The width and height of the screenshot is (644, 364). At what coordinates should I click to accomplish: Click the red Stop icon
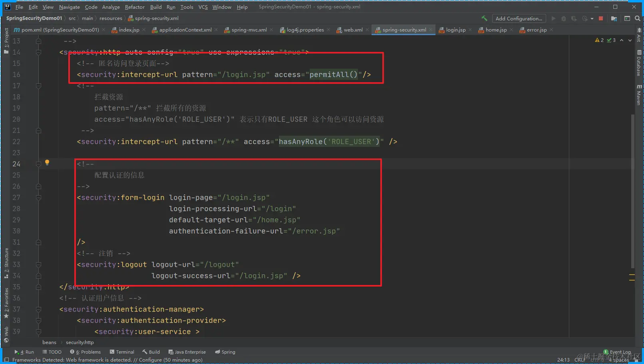(601, 18)
